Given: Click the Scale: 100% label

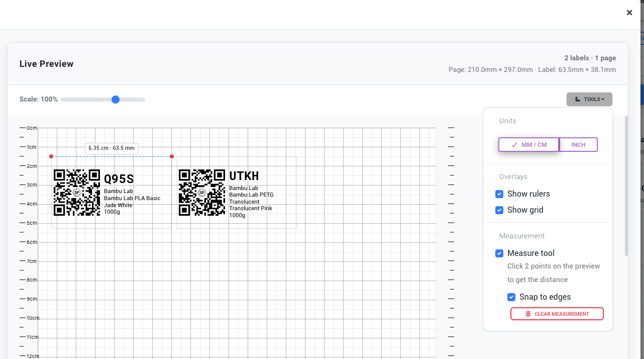Looking at the screenshot, I should coord(39,100).
